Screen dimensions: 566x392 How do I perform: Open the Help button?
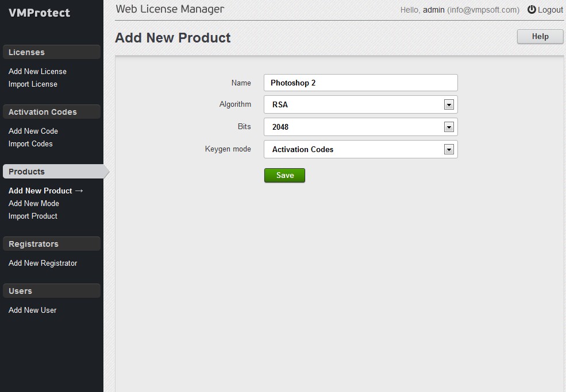click(540, 36)
